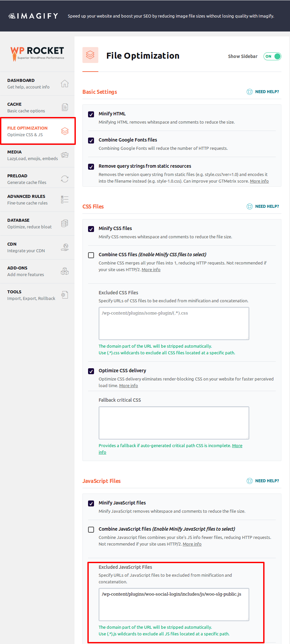Click the Advanced Rules list icon
This screenshot has width=290, height=644.
click(x=65, y=199)
